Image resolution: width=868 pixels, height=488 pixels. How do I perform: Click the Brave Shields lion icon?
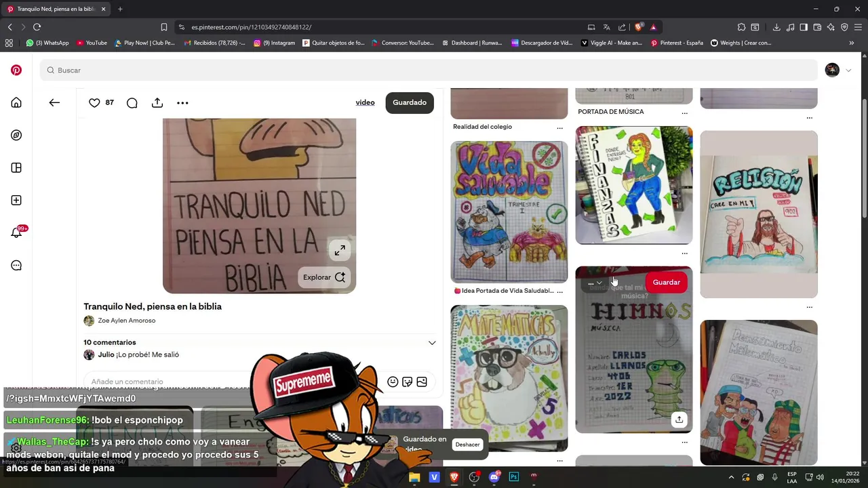coord(639,27)
